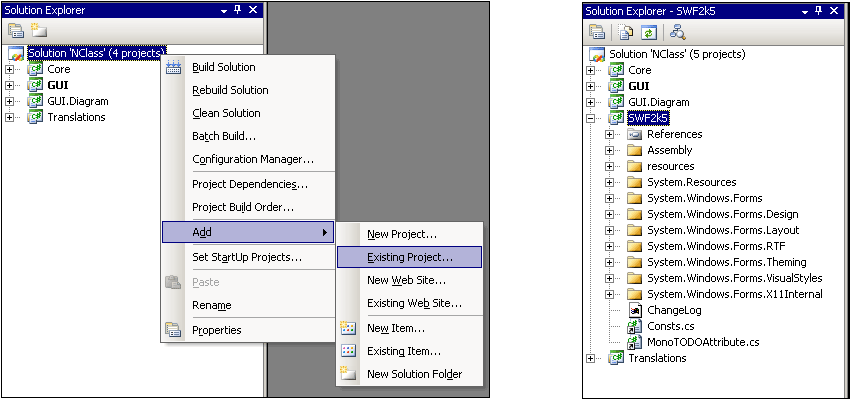The image size is (850, 399).
Task: Click Consts.cs file icon
Action: [634, 326]
